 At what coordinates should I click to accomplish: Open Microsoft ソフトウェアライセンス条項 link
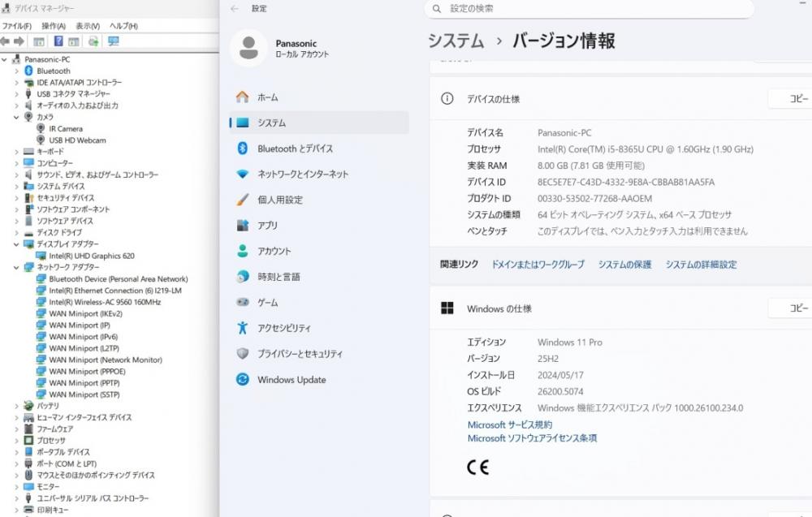(532, 437)
